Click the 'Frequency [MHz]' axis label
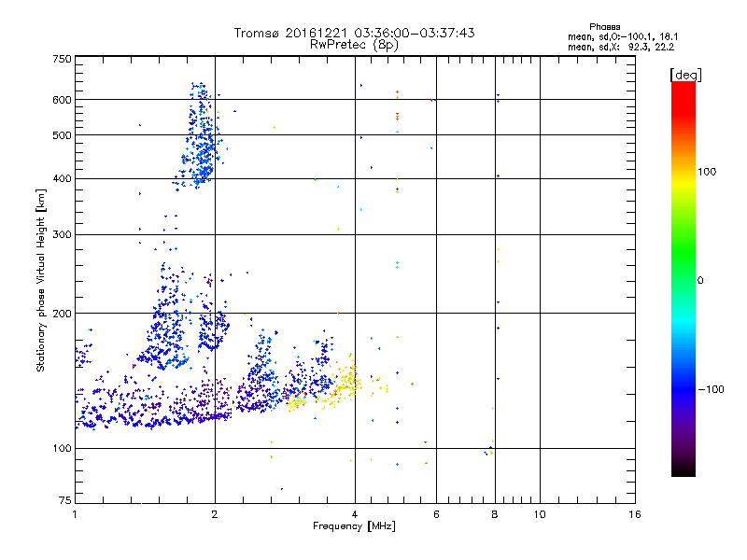 pyautogui.click(x=354, y=526)
